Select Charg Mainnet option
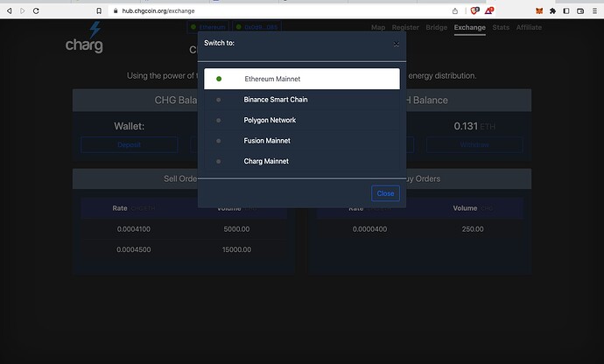This screenshot has width=604, height=364. [x=302, y=161]
